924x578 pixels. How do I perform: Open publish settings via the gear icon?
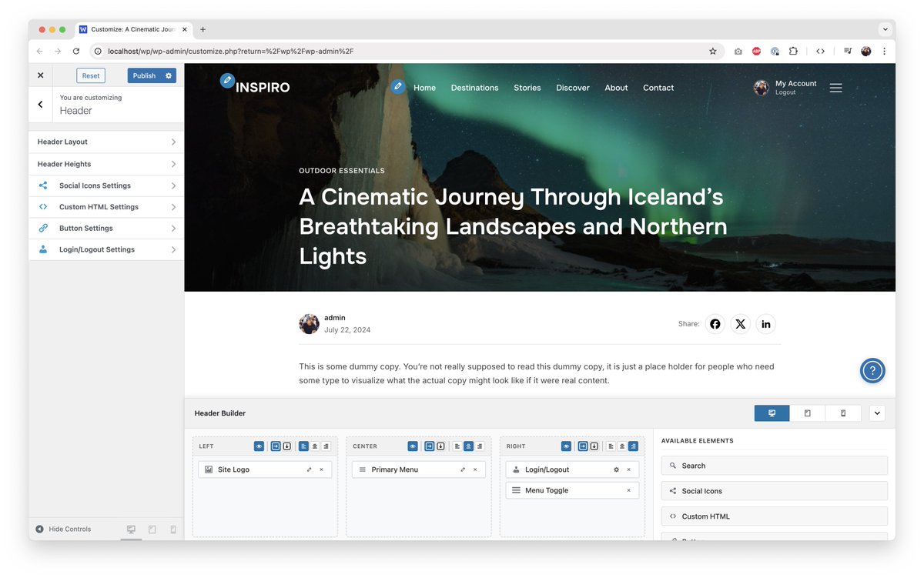coord(169,75)
